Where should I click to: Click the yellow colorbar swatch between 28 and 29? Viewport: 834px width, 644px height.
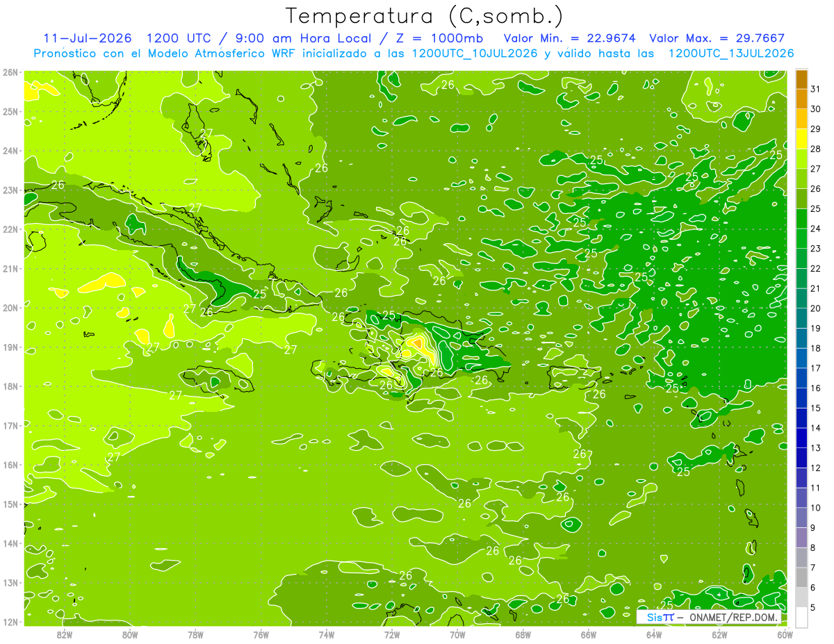(801, 138)
